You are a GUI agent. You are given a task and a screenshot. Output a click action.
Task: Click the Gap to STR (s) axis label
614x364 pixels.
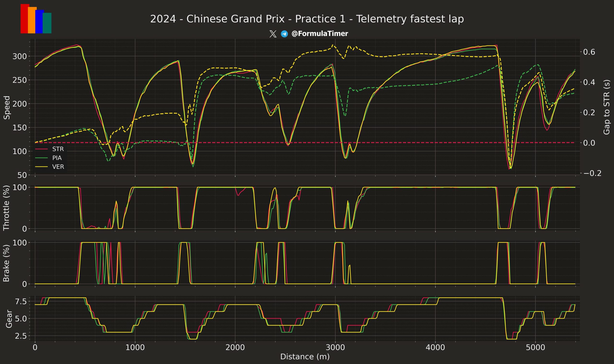point(606,107)
